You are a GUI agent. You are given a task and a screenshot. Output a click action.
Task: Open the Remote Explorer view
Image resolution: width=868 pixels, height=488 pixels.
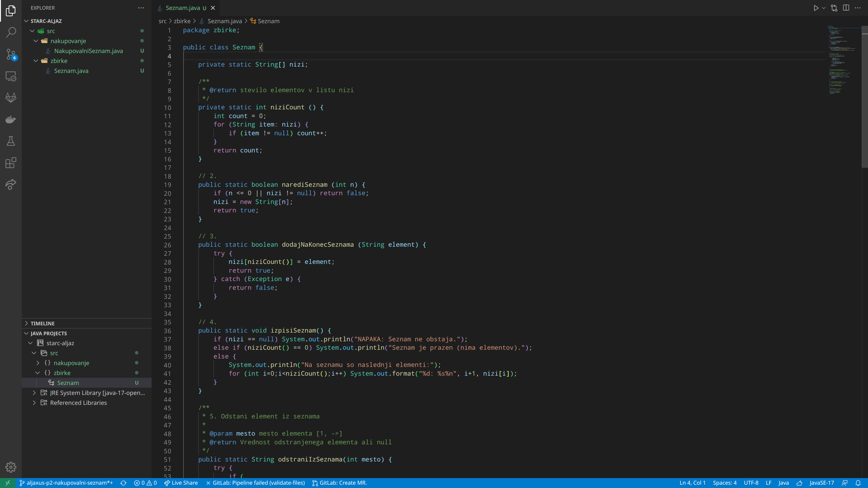pyautogui.click(x=11, y=76)
